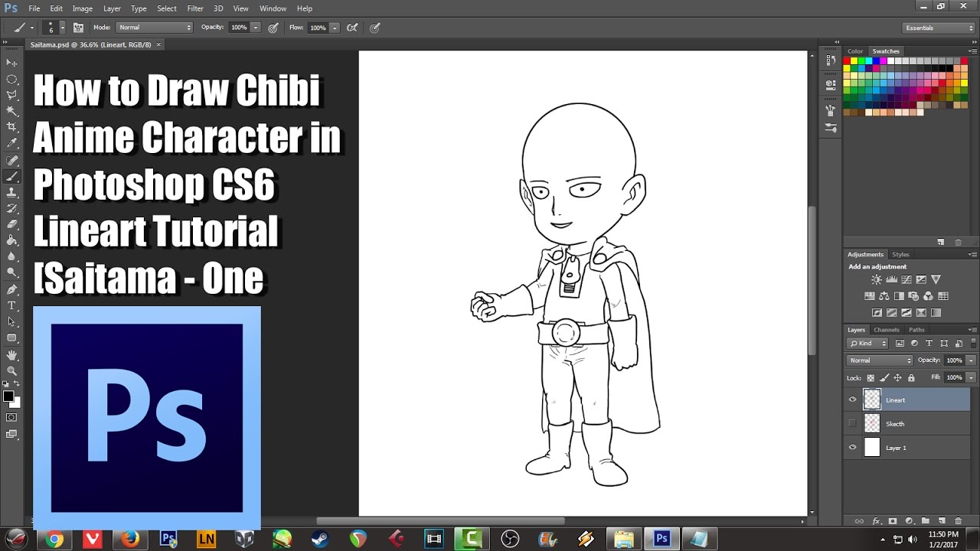The width and height of the screenshot is (980, 551).
Task: Change the screen mode icon
Action: (x=11, y=434)
